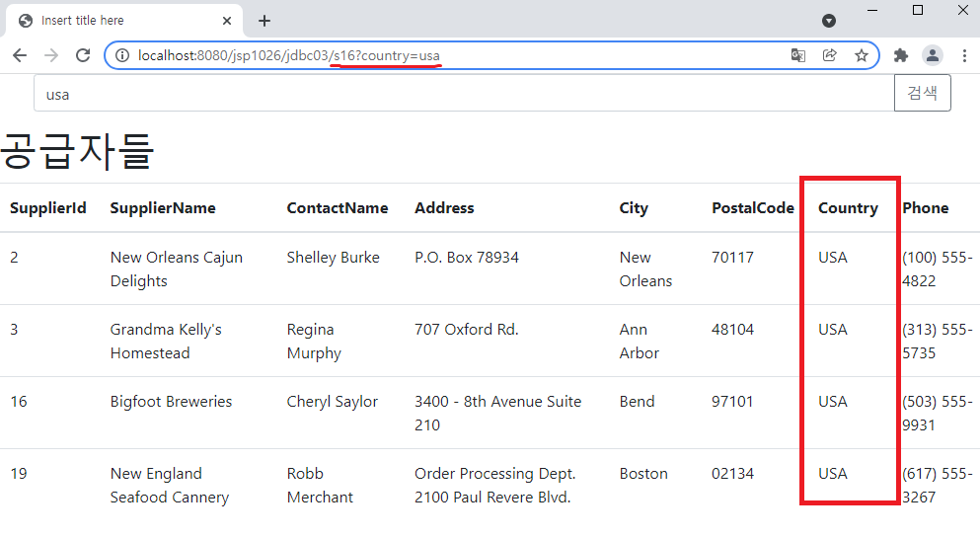Click address 'Order Processing Dept. 2100 Paul Revere Blvd.'
Screen dimensions: 980x538
(495, 486)
